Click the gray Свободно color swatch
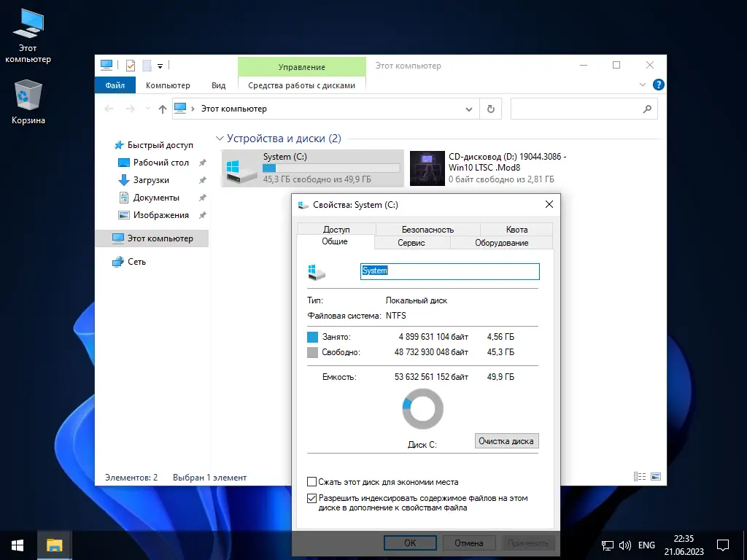Viewport: 747px width, 560px height. [x=312, y=352]
